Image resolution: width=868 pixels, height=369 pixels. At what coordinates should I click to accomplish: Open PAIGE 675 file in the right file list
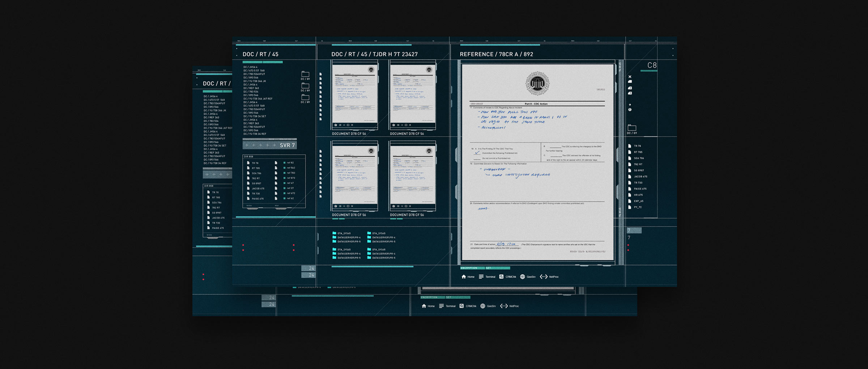[x=638, y=189]
